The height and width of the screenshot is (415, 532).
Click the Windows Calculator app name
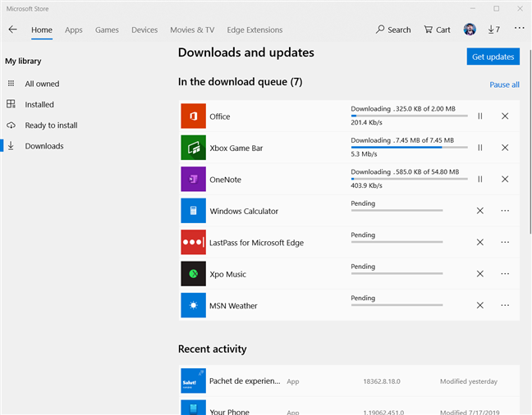pyautogui.click(x=244, y=211)
